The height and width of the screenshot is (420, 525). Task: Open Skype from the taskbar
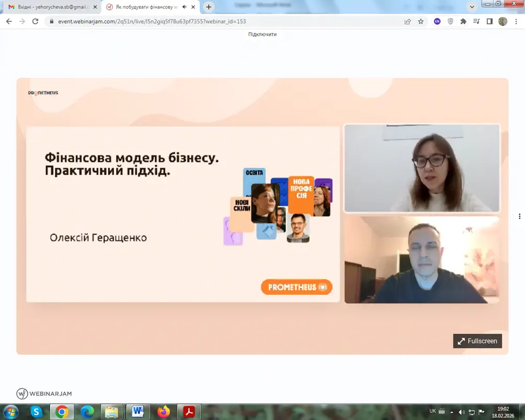click(36, 412)
